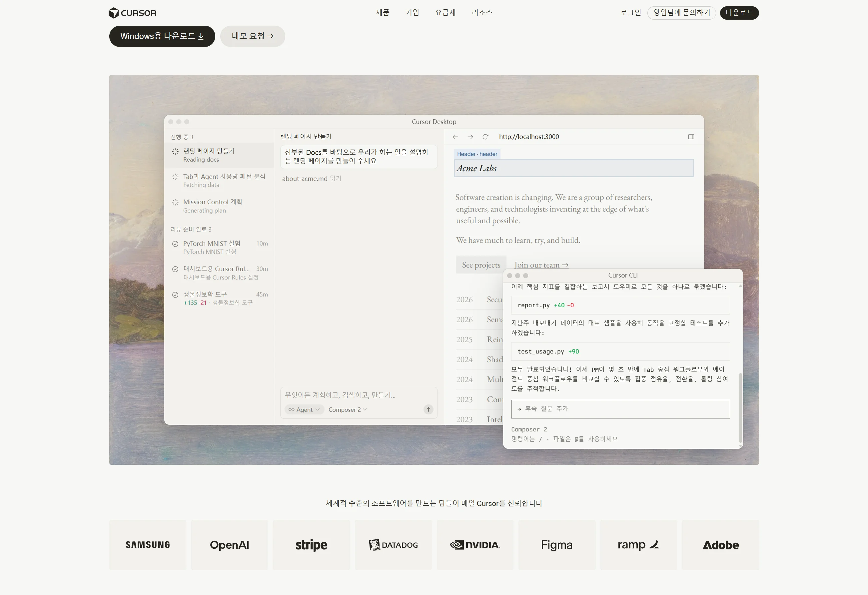Click the 리뷰 준비 완료 3 section label
The width and height of the screenshot is (868, 595).
[x=191, y=229]
